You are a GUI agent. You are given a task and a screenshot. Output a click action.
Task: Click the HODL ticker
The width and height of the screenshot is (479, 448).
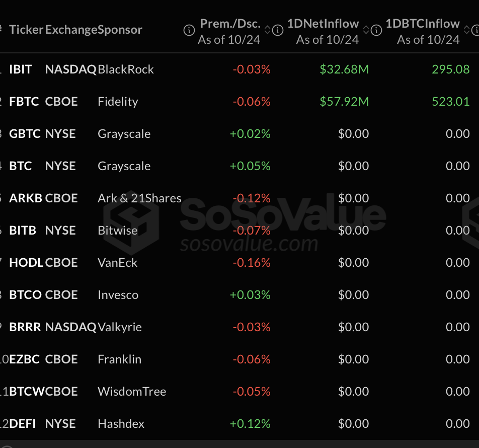tap(26, 263)
